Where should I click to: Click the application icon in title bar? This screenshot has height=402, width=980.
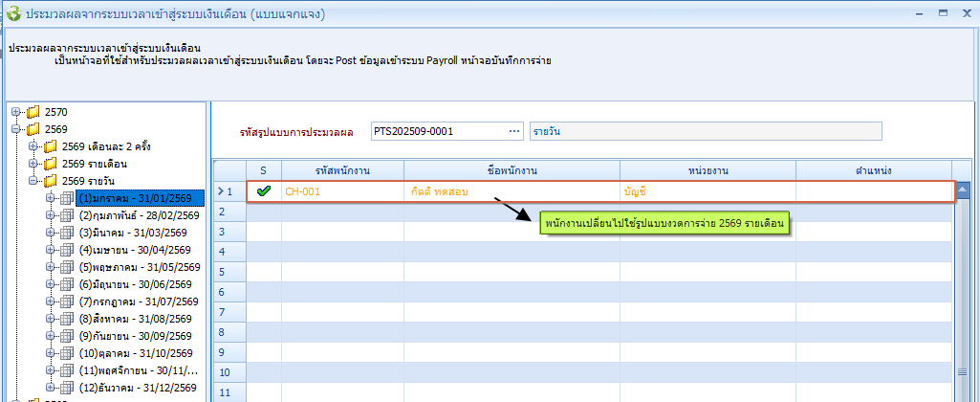click(x=12, y=13)
